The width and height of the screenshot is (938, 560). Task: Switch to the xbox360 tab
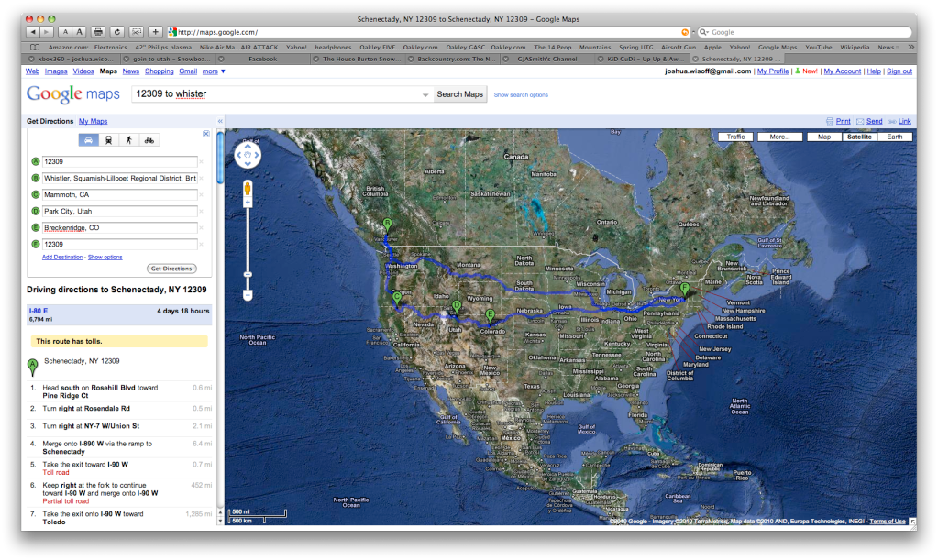(72, 60)
